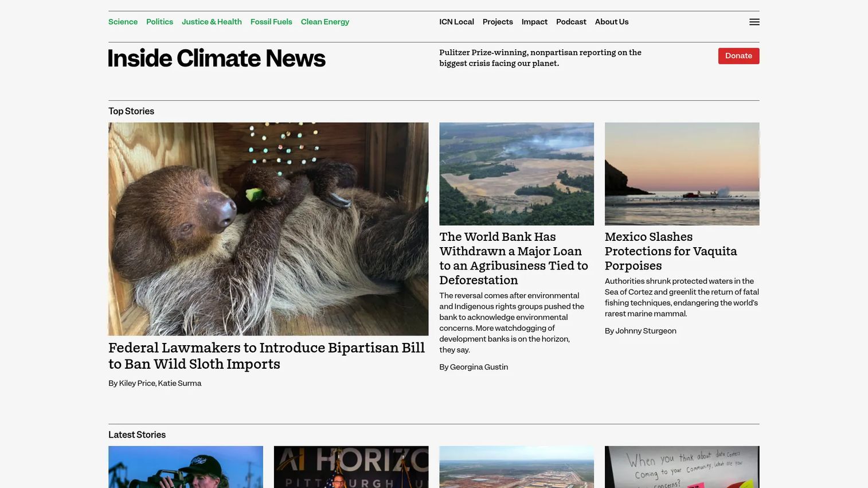Open the Science section
Image resolution: width=868 pixels, height=488 pixels.
(123, 22)
